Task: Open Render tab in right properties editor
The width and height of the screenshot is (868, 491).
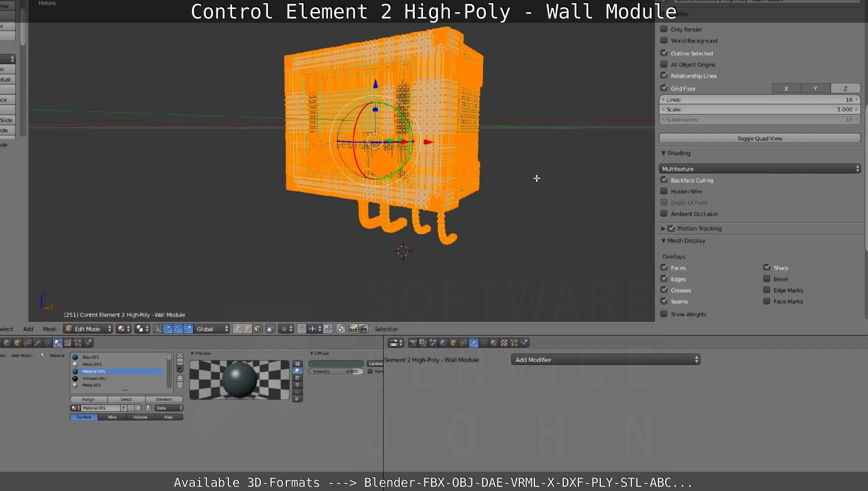Action: [x=413, y=343]
